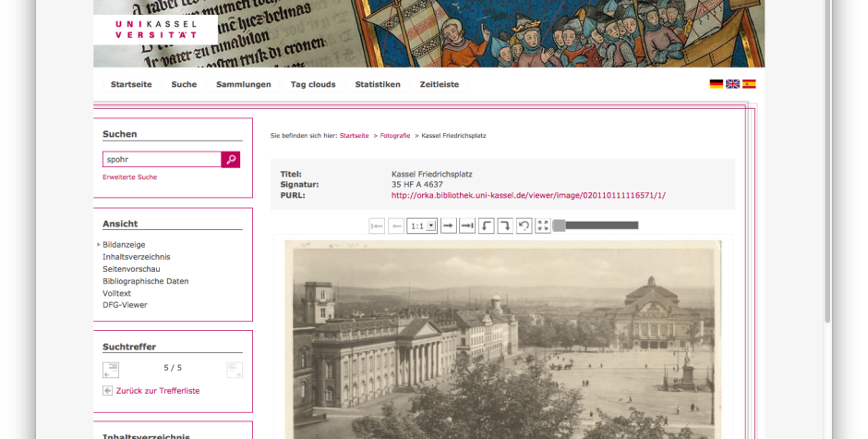The width and height of the screenshot is (868, 439).
Task: Click the signature value 35 HF A 4637
Action: coord(416,185)
